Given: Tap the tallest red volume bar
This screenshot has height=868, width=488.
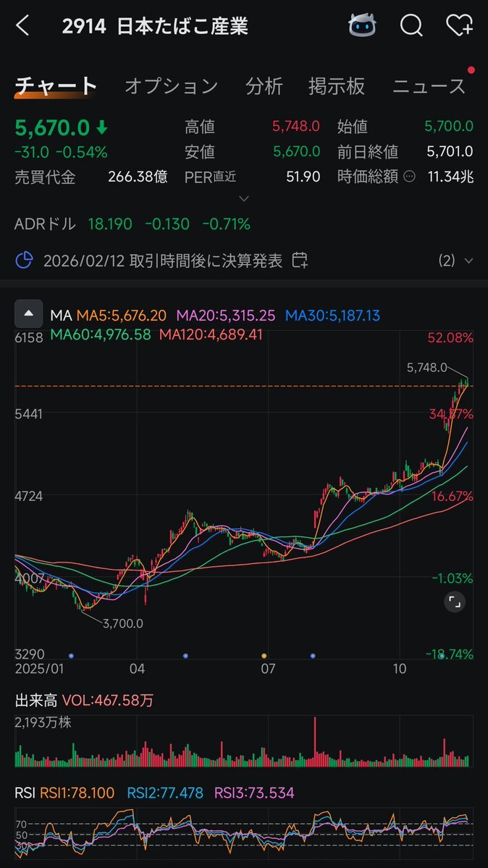Looking at the screenshot, I should (316, 742).
